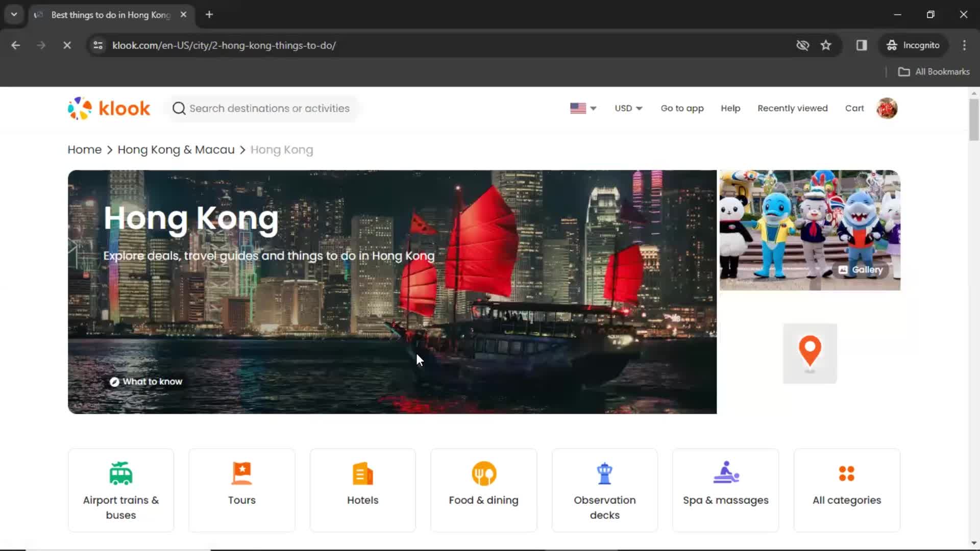Click the Help menu item
This screenshot has height=551, width=980.
(x=730, y=108)
